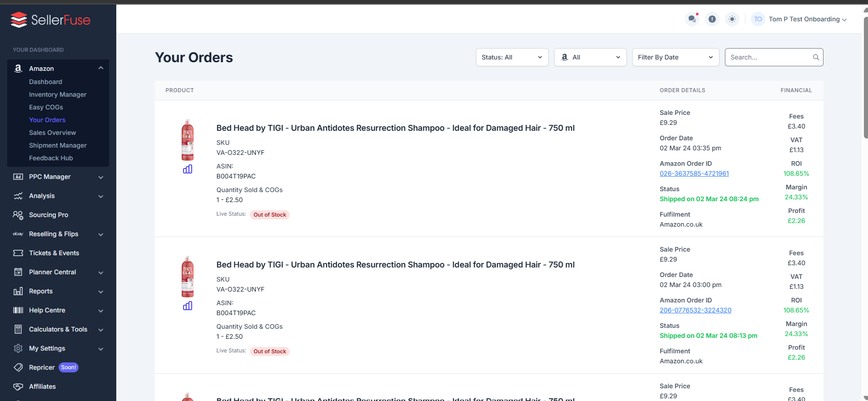Select Sales Overview in sidebar
Screen dimensions: 868x401
(52, 133)
